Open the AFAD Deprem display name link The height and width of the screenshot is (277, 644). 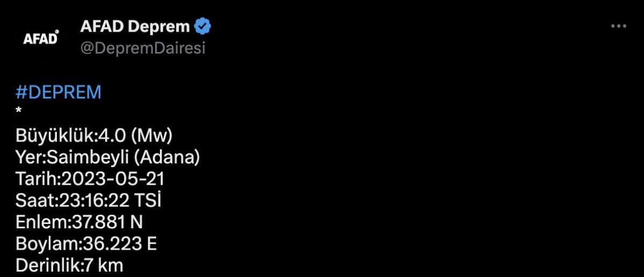tap(134, 26)
